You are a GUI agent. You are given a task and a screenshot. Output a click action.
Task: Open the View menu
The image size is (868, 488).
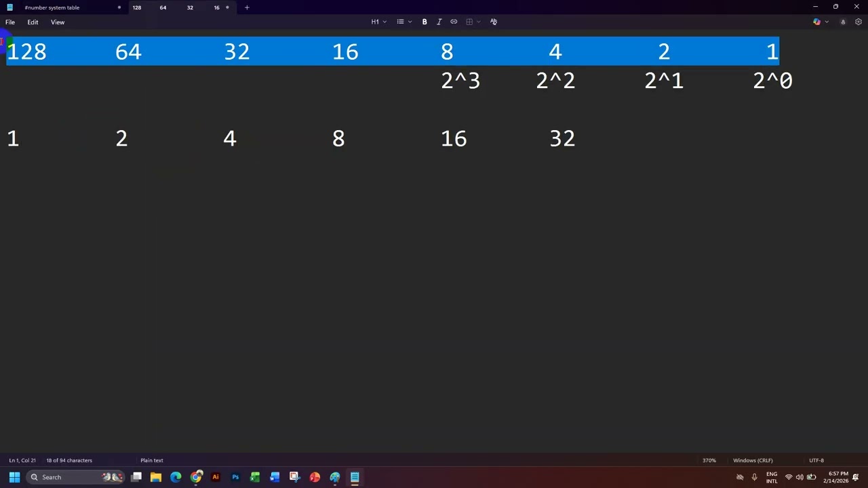point(58,22)
